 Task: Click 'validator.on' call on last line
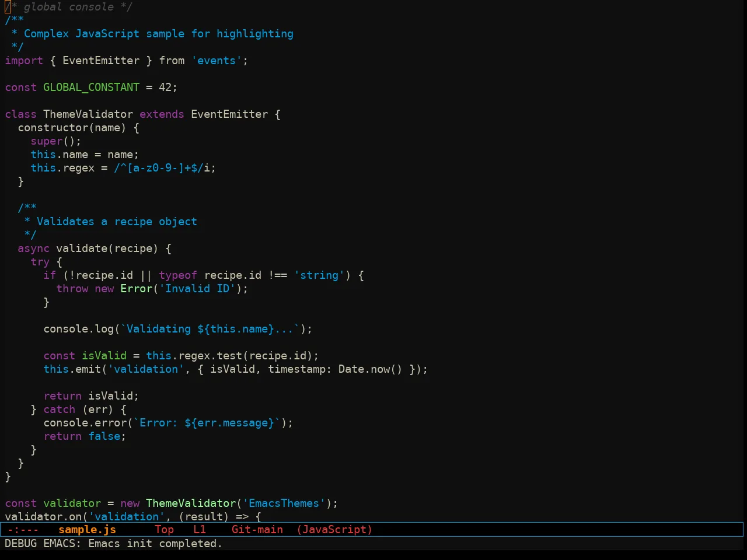(x=43, y=517)
